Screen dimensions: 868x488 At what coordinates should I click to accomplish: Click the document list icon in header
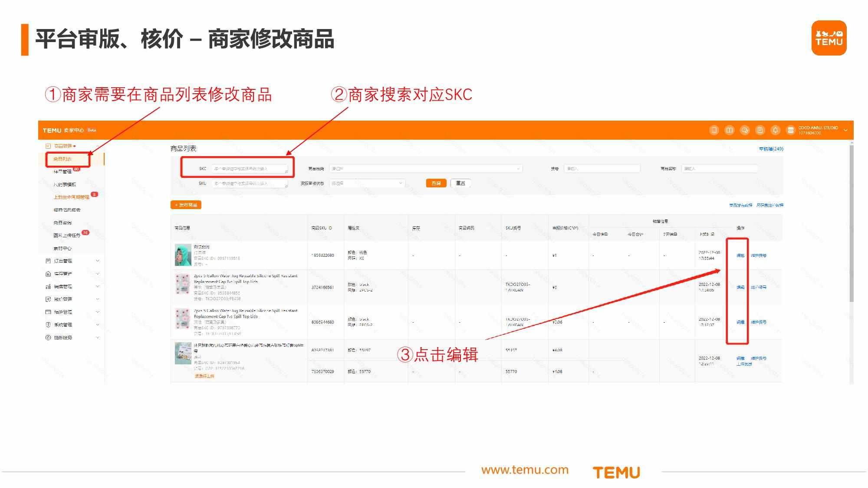point(760,130)
